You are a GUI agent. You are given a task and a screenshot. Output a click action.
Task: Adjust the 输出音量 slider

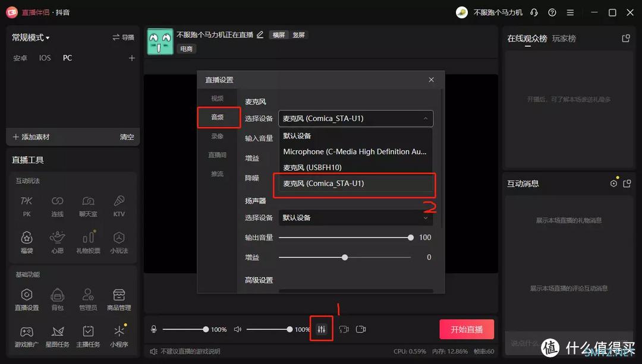(x=346, y=238)
